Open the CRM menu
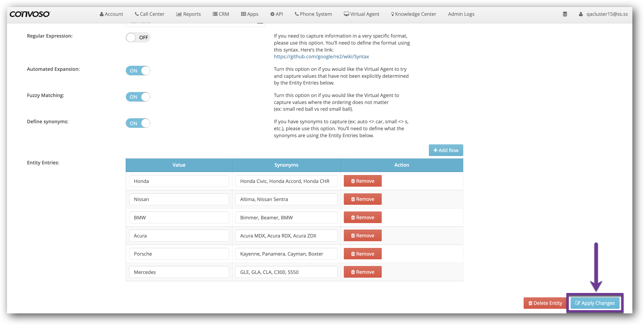Viewport: 644px width, 325px height. coord(221,14)
